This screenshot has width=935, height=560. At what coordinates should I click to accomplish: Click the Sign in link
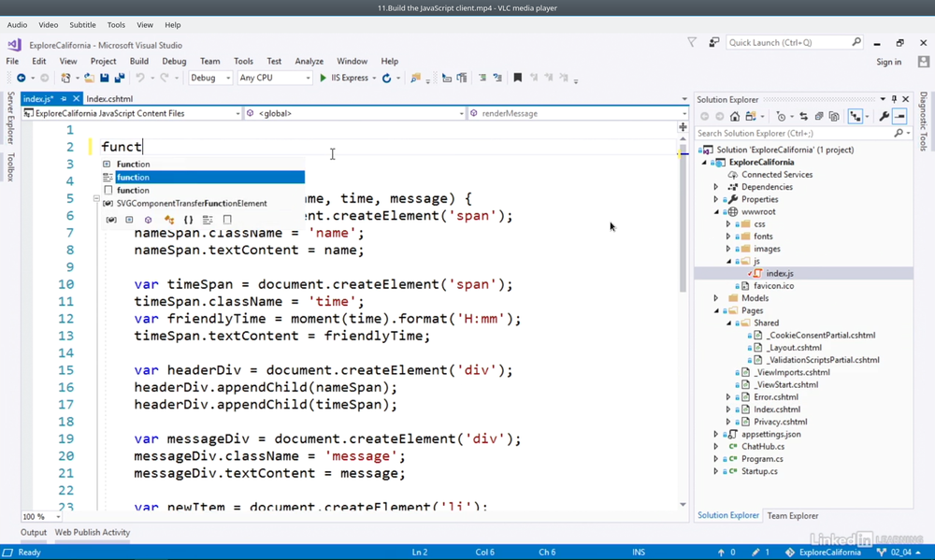[x=888, y=62]
